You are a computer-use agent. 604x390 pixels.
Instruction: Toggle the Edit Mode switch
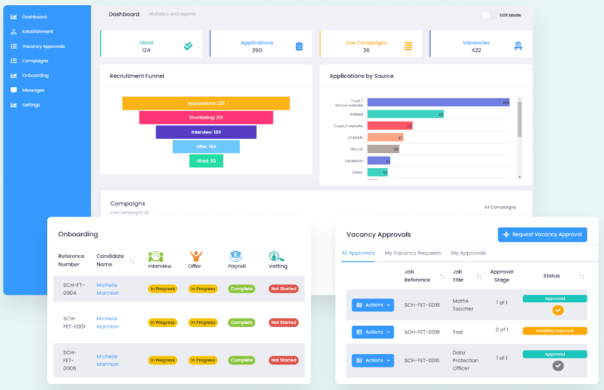click(x=489, y=15)
